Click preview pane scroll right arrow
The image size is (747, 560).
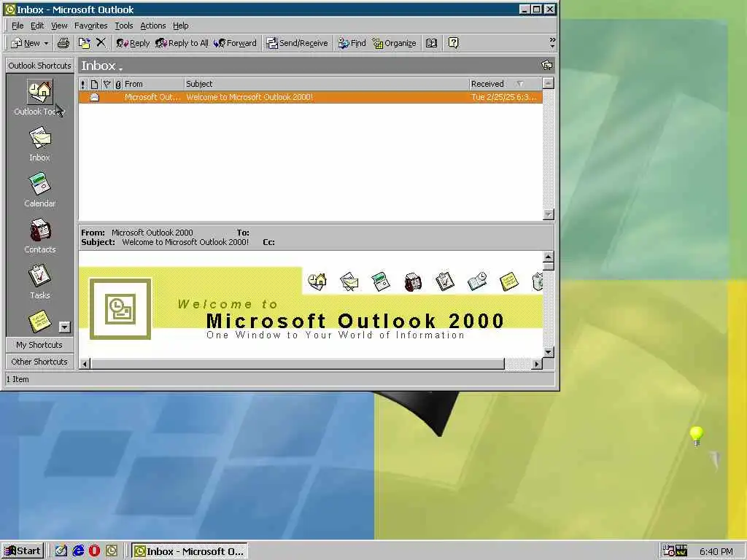537,365
